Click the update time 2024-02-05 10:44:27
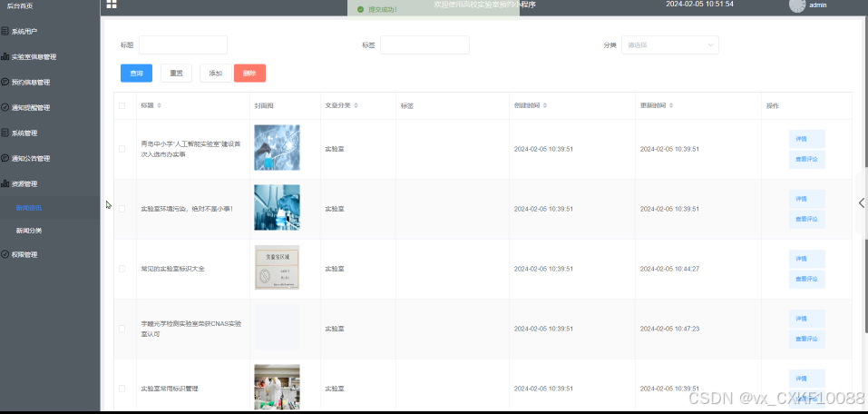Image resolution: width=868 pixels, height=414 pixels. click(x=669, y=269)
